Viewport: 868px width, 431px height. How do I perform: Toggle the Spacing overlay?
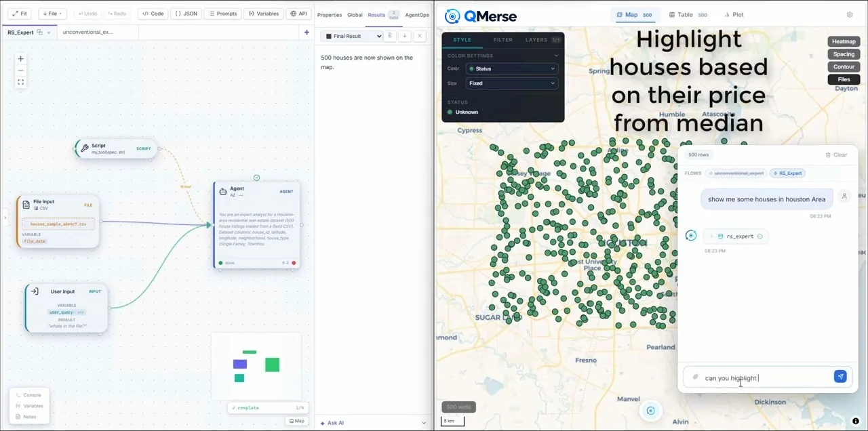tap(844, 54)
